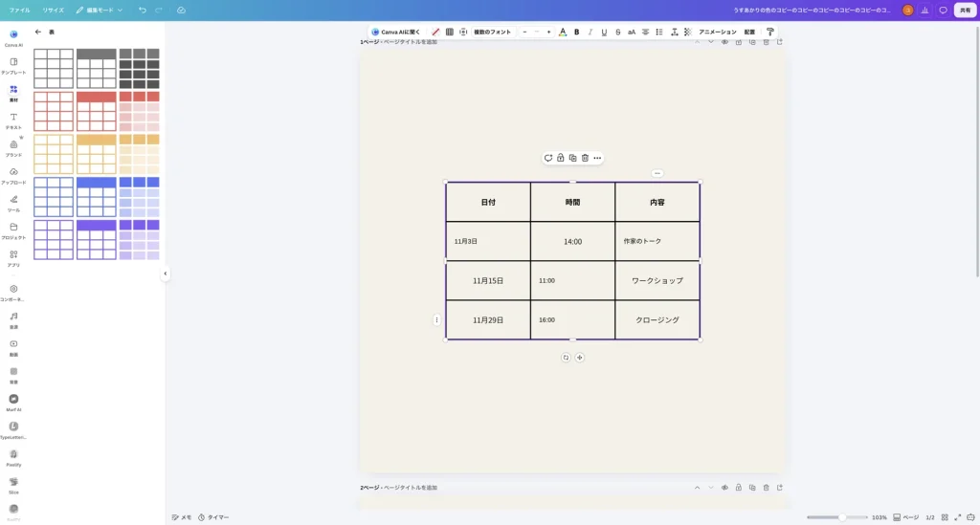Increase font size with plus button

click(548, 32)
